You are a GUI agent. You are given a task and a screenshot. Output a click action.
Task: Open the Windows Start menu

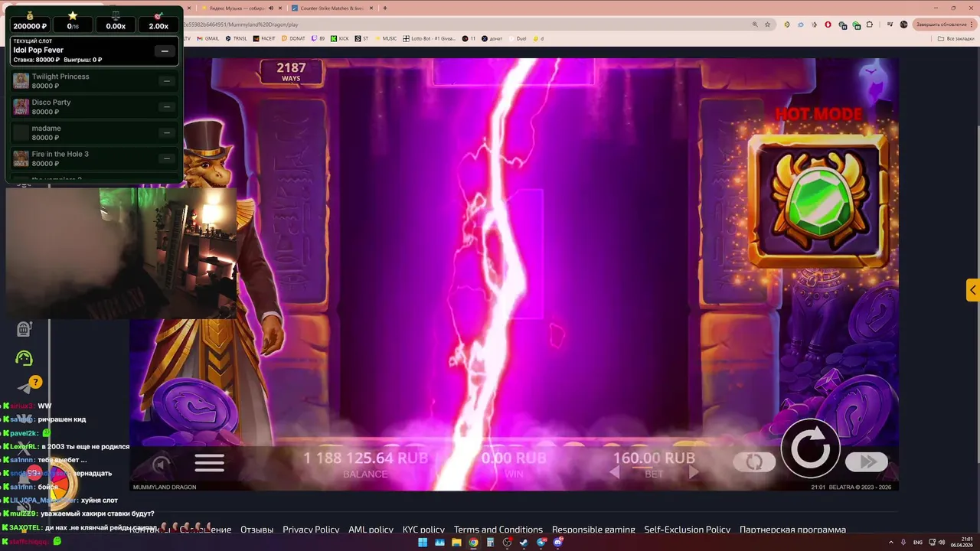(x=423, y=542)
